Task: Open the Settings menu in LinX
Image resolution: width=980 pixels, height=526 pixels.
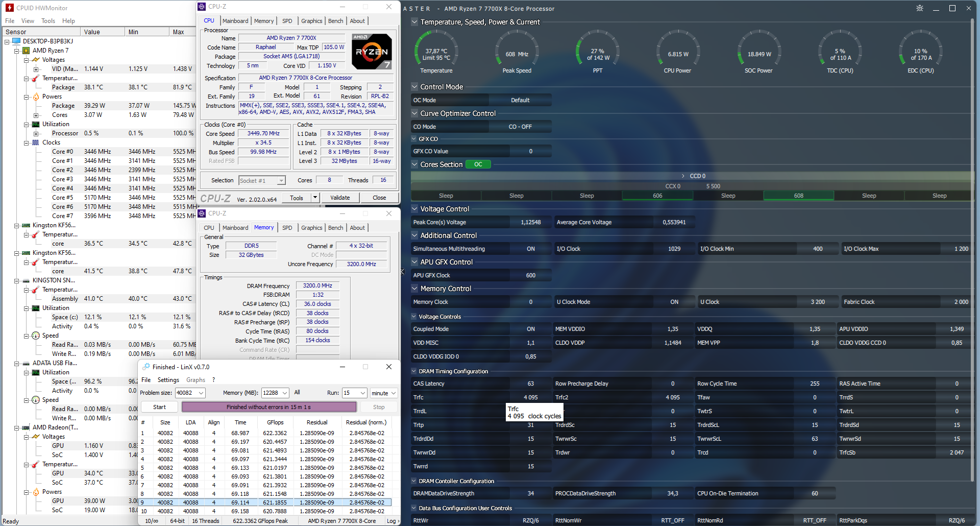Action: click(168, 380)
